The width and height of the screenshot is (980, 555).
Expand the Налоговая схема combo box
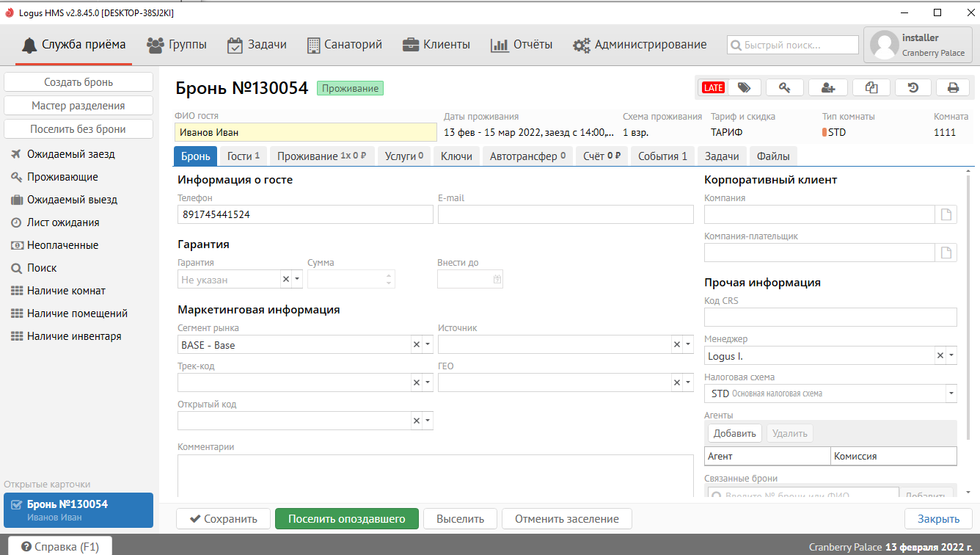coord(951,393)
